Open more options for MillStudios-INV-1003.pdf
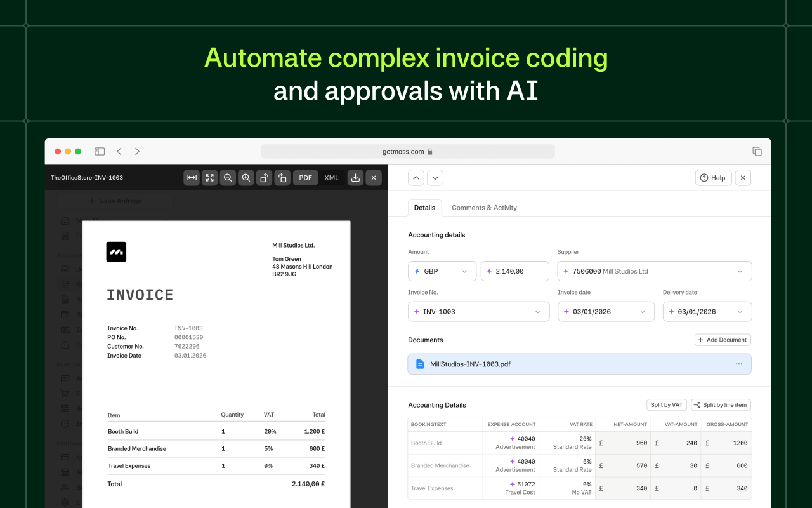Image resolution: width=812 pixels, height=508 pixels. tap(739, 364)
